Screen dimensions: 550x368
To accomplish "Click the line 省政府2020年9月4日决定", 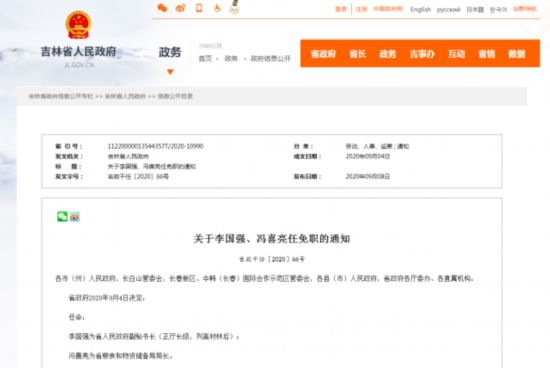I will pyautogui.click(x=107, y=298).
